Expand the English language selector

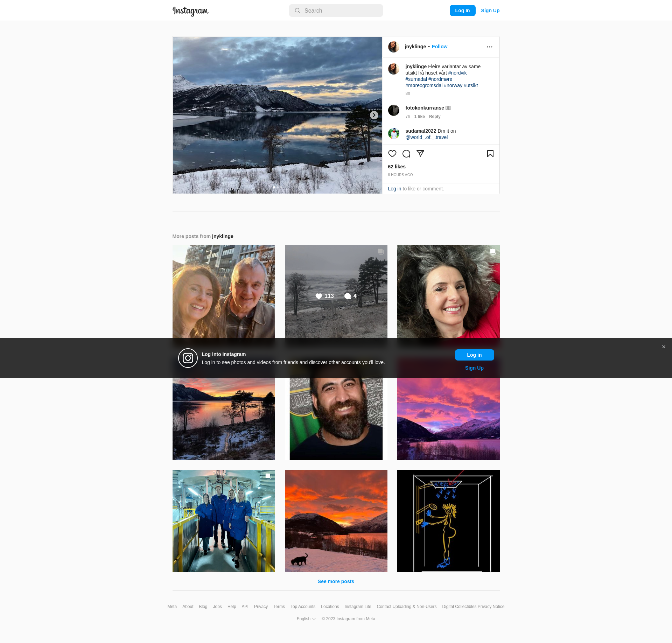[306, 619]
